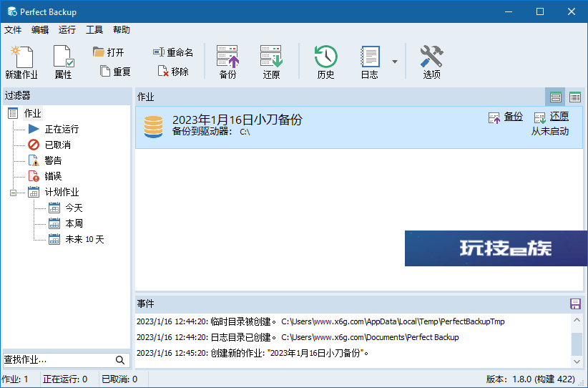588x388 pixels.
Task: Filter jobs by 错误
Action: [53, 176]
